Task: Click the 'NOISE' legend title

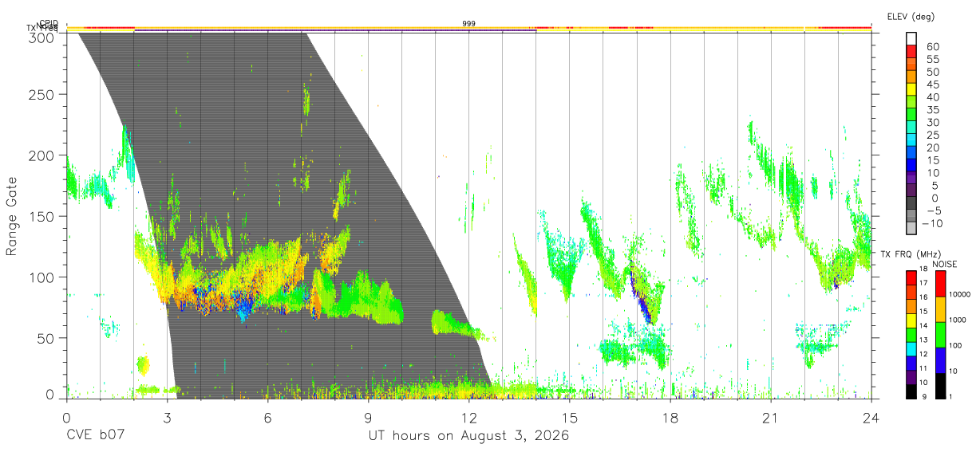Action: [944, 264]
